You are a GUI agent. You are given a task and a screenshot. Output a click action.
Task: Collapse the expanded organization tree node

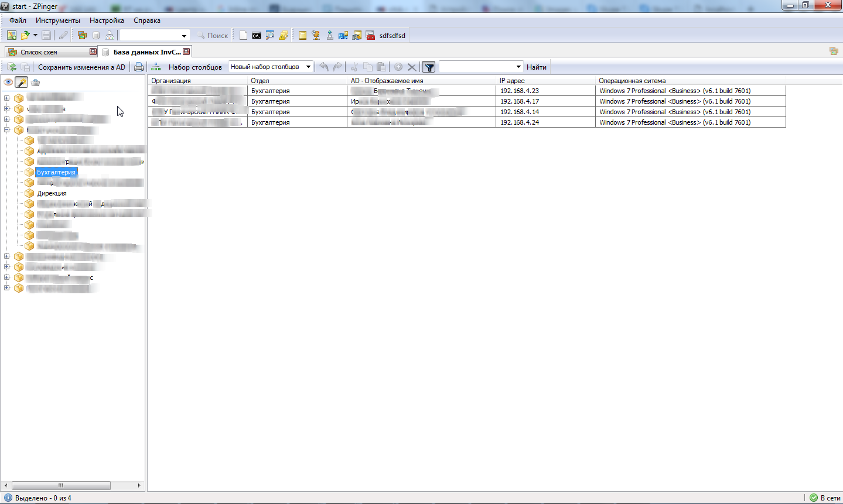[x=7, y=130]
